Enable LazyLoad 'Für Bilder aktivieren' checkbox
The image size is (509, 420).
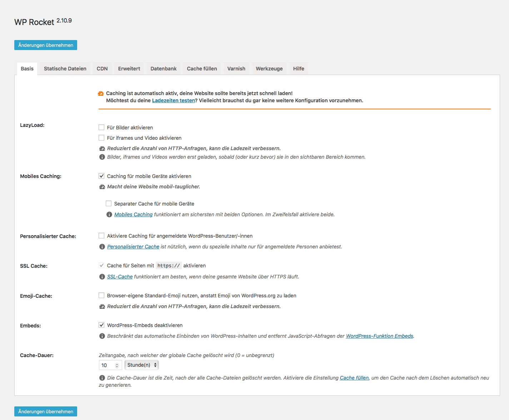coord(101,127)
